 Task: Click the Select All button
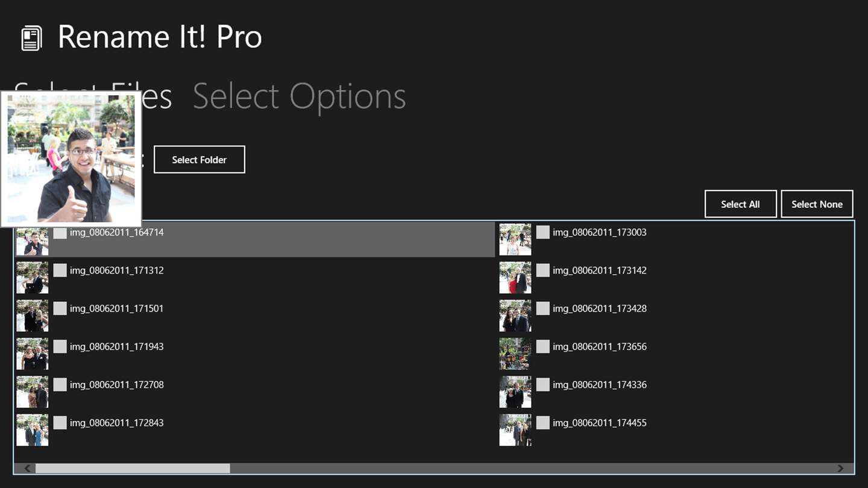tap(740, 204)
